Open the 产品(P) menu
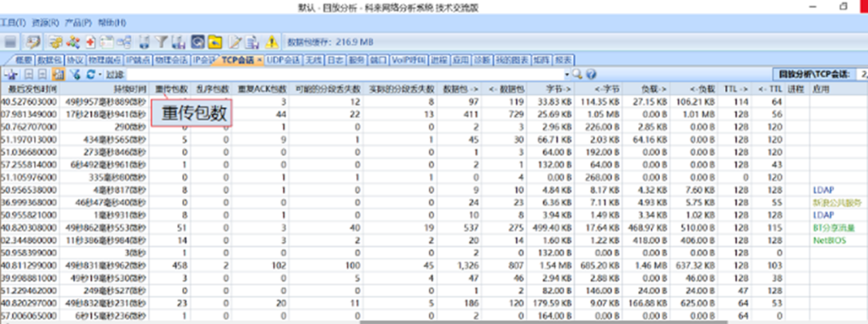868x324 pixels. click(78, 23)
